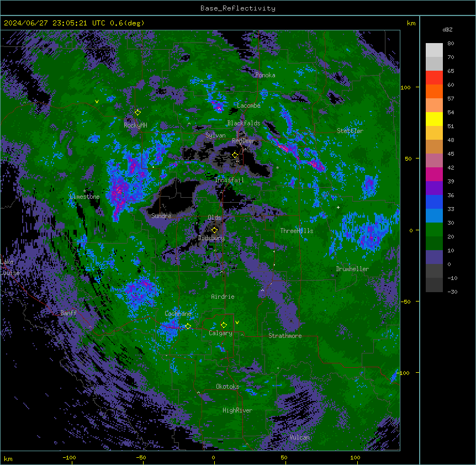Click the Cochrane city label
The image size is (476, 465).
178,314
